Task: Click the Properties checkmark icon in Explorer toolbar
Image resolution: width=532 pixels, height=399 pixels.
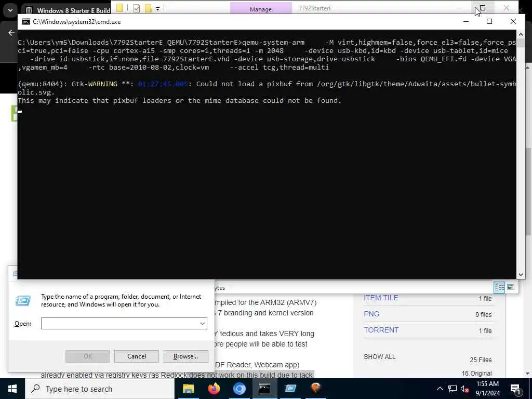Action: (x=137, y=8)
